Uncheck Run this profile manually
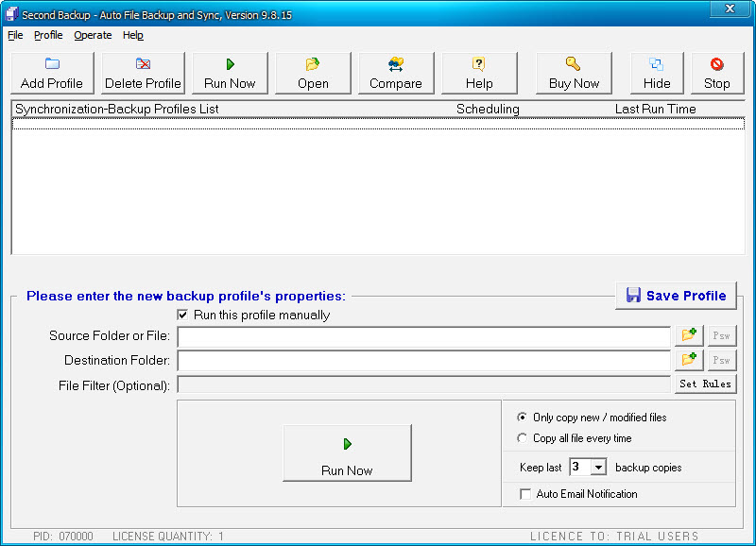 point(183,315)
